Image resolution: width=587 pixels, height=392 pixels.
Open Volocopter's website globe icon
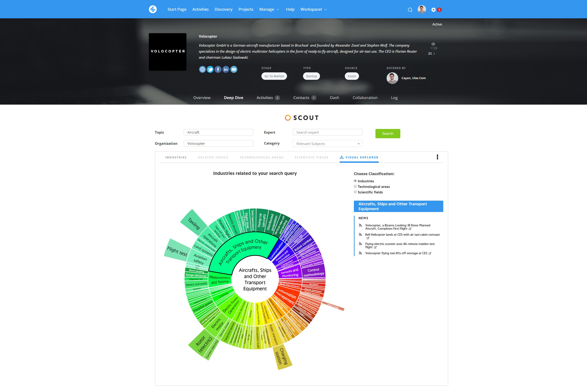point(202,69)
